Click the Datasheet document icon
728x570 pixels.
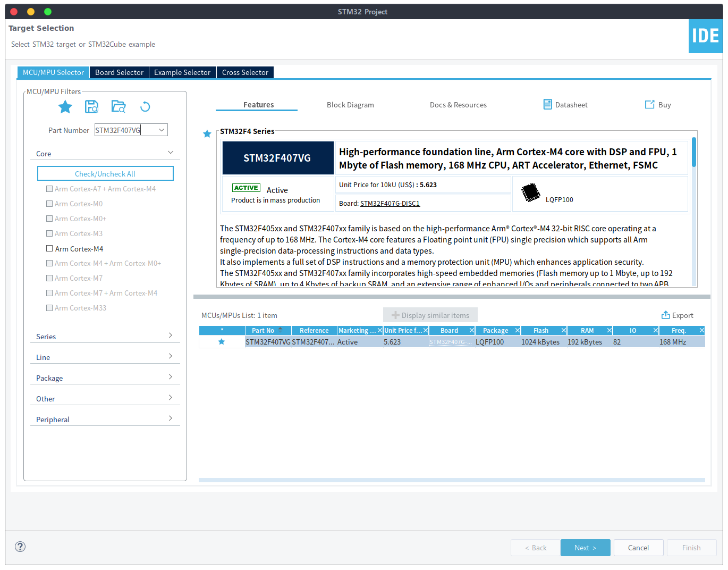[x=548, y=104]
